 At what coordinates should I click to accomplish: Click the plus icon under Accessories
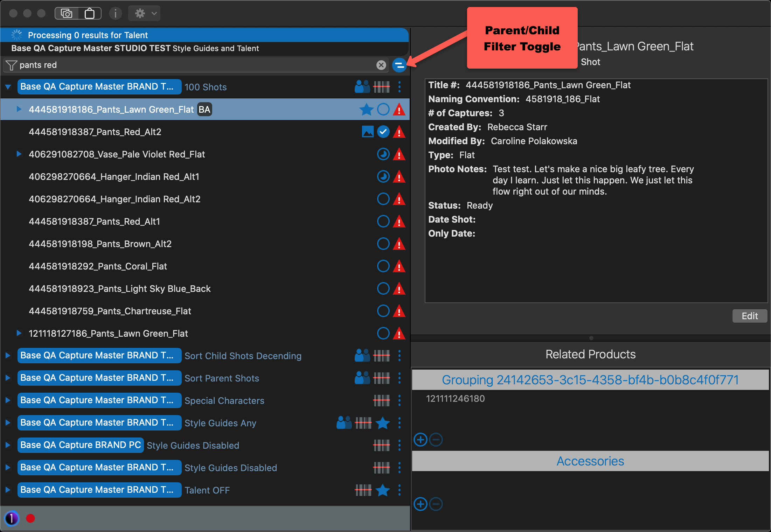pos(420,504)
